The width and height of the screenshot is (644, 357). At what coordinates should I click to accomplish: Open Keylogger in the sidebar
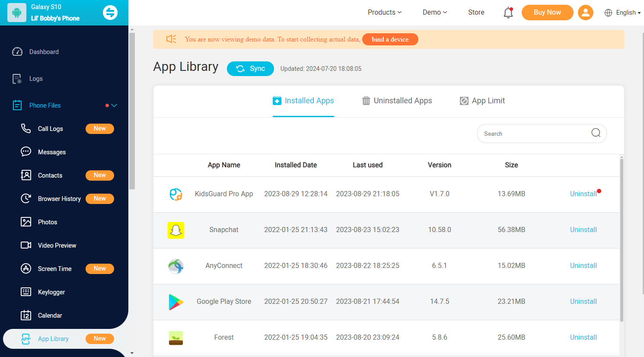pos(51,292)
